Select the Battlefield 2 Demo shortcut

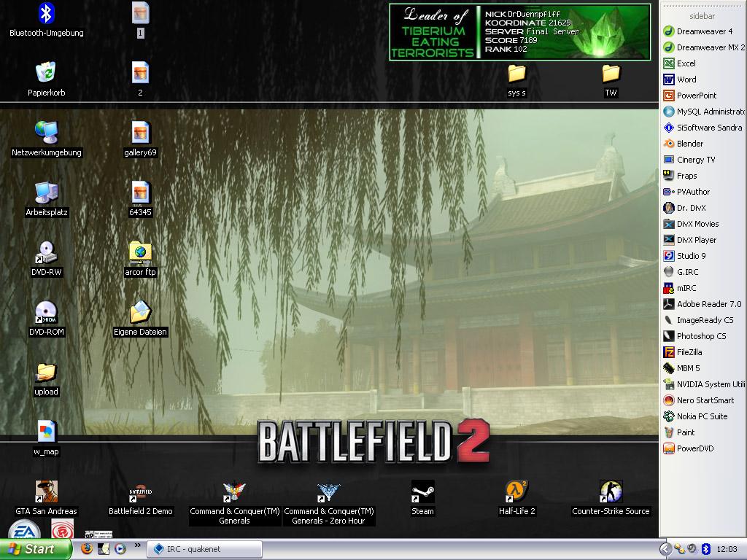pyautogui.click(x=140, y=492)
